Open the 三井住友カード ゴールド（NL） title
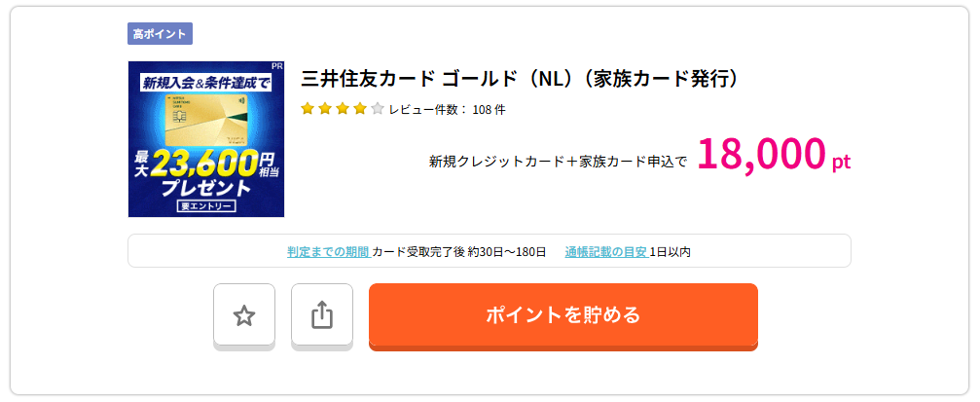The image size is (980, 402). coord(522,79)
